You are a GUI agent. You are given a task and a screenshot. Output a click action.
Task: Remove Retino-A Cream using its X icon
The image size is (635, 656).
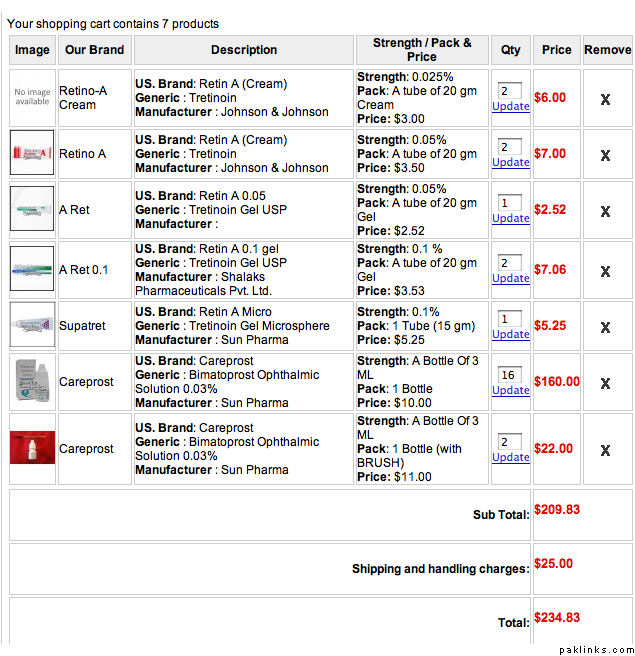tap(605, 99)
